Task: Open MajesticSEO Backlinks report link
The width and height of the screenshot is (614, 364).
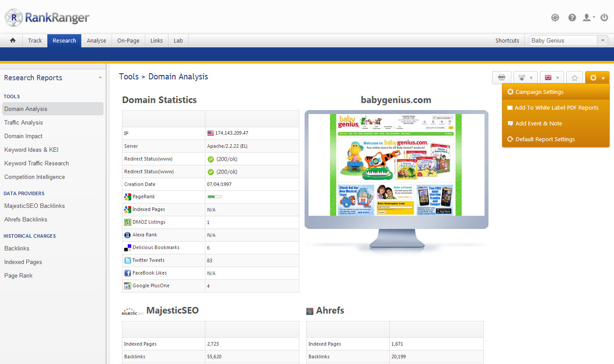Action: tap(35, 206)
